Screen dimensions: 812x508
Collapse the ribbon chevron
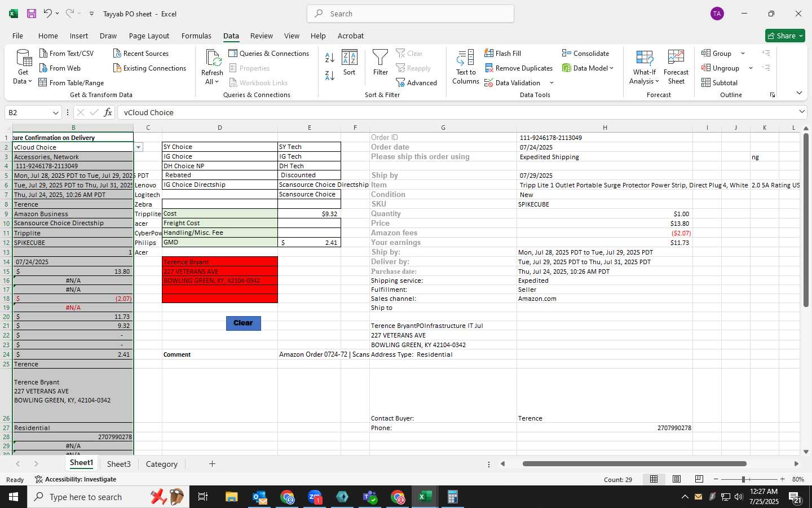[799, 93]
